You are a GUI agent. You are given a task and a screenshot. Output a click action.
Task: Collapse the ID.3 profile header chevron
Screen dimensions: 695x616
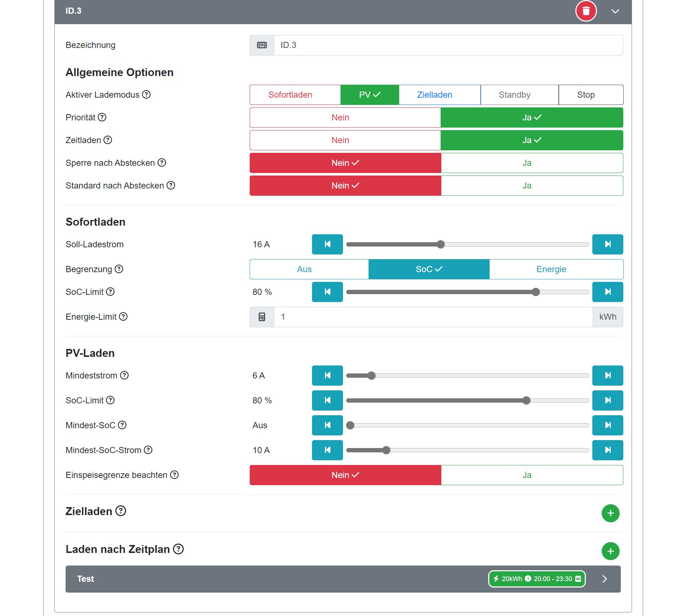click(615, 11)
